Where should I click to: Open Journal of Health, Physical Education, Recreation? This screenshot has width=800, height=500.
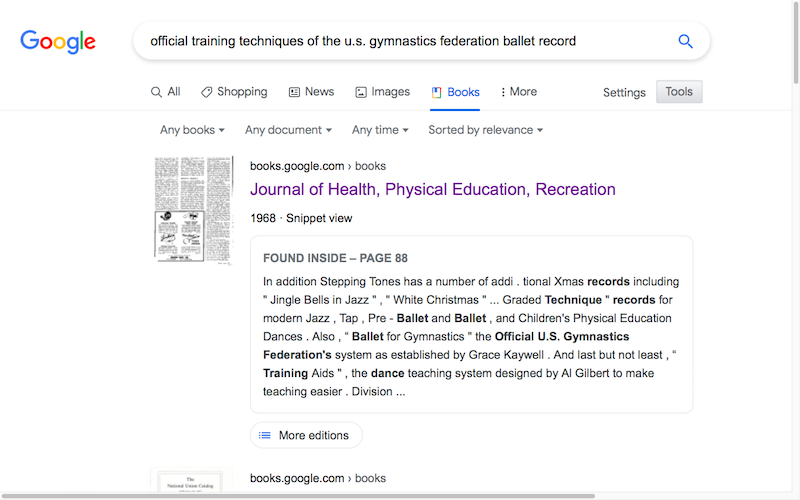[x=432, y=189]
